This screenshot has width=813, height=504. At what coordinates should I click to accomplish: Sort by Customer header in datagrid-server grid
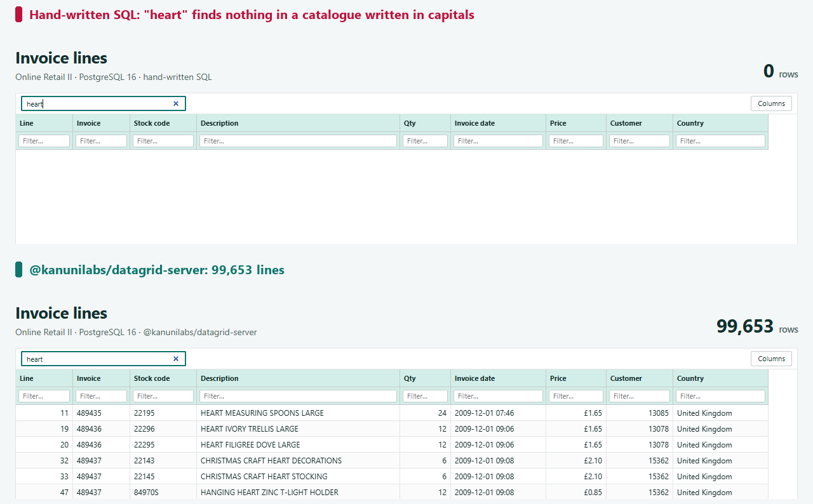640,378
